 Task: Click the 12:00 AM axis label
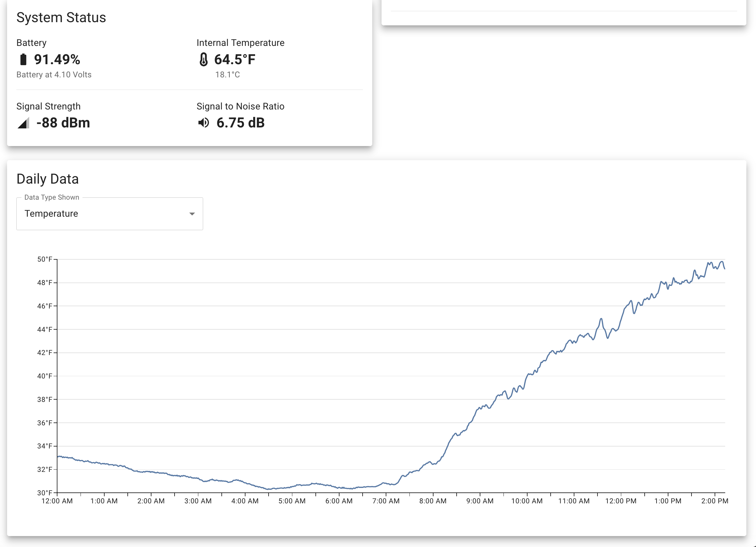(x=56, y=501)
